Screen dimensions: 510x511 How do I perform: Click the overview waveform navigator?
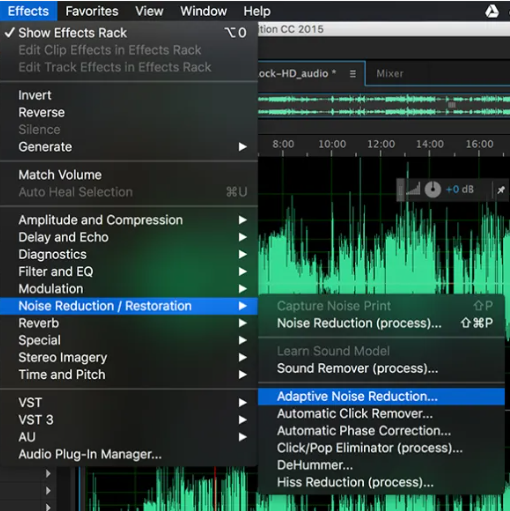(384, 106)
